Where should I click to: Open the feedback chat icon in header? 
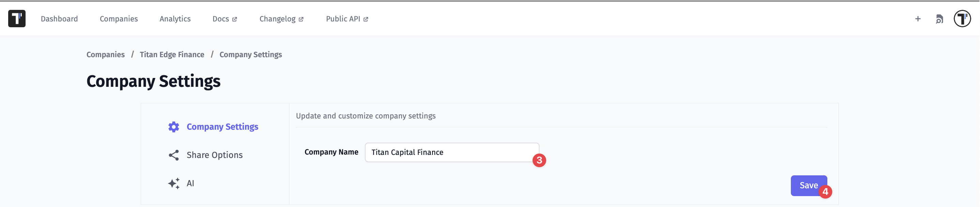click(939, 19)
